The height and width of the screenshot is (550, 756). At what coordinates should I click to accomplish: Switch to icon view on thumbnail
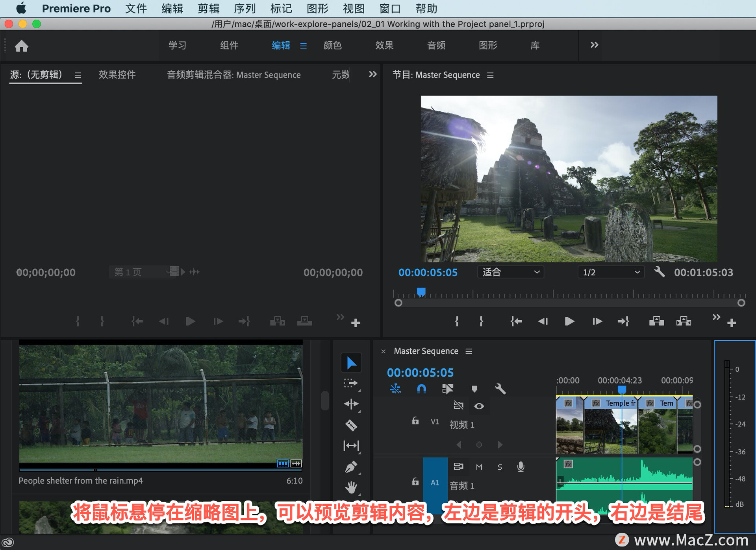coord(283,463)
